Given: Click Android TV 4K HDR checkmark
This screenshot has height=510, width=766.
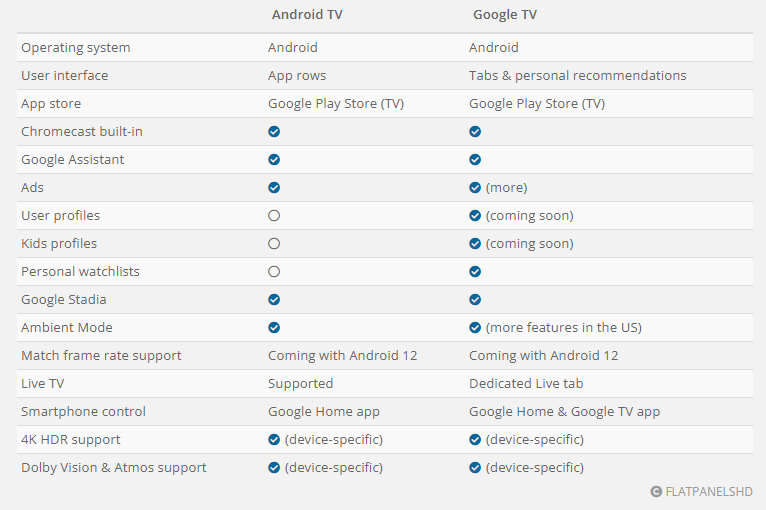Looking at the screenshot, I should tap(274, 440).
